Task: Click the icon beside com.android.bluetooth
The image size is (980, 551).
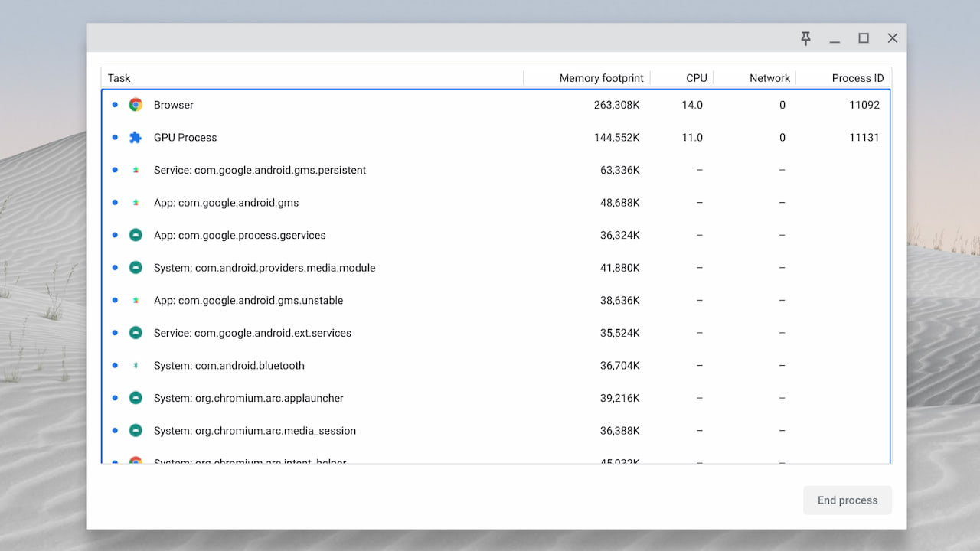Action: pyautogui.click(x=136, y=366)
